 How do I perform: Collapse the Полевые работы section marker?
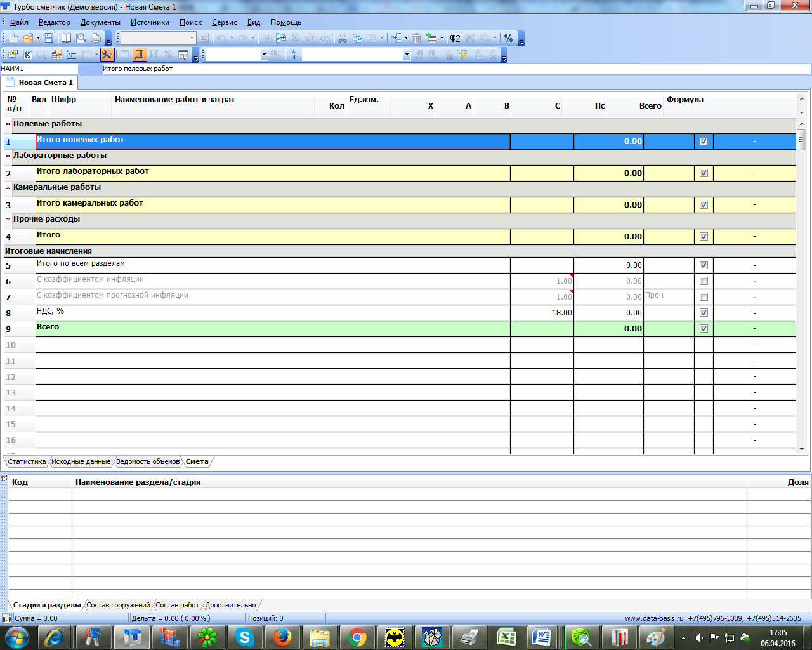(x=8, y=124)
